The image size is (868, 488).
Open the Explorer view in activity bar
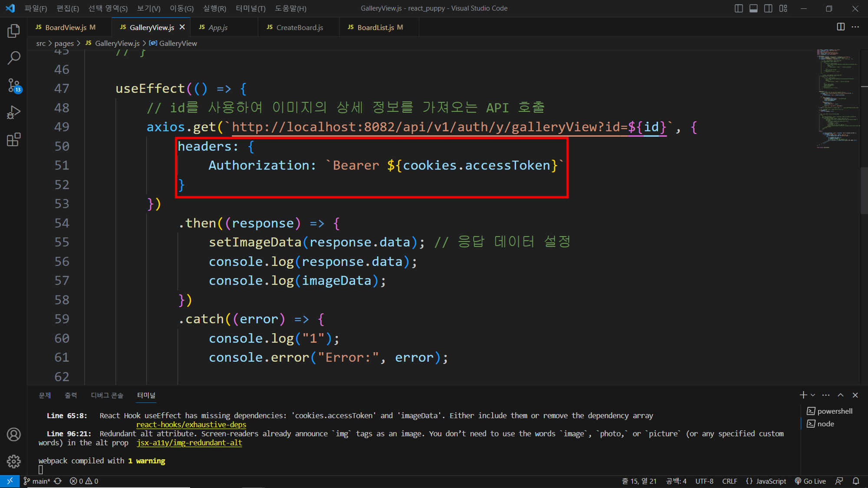tap(13, 31)
